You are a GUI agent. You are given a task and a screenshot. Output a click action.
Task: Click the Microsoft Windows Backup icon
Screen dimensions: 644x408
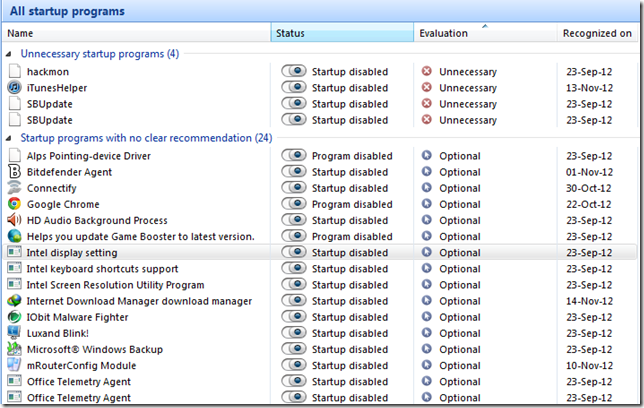[14, 349]
